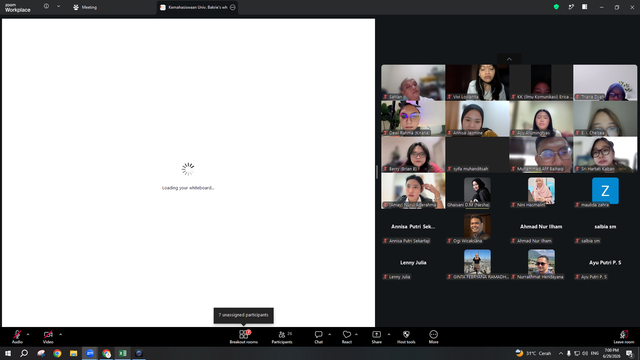Screen dimensions: 640x360
Task: Select the Lenny Julia participant tile
Action: pos(413,262)
